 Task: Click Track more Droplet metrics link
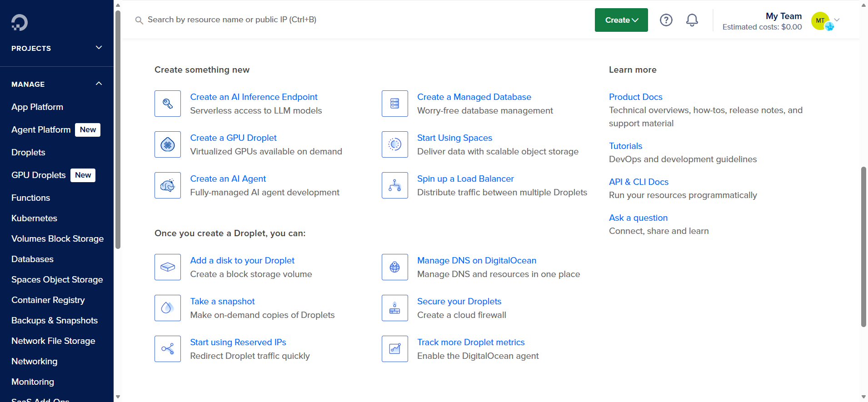tap(471, 342)
